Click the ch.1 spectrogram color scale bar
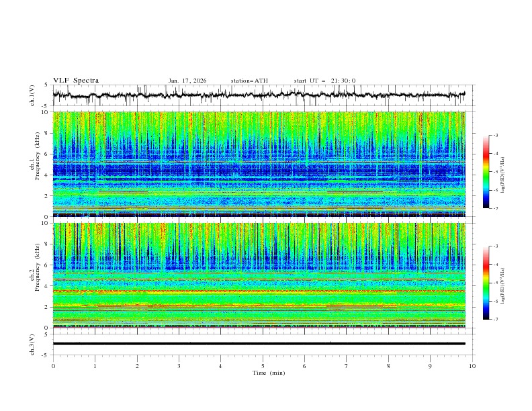This screenshot has width=532, height=411. tap(486, 172)
